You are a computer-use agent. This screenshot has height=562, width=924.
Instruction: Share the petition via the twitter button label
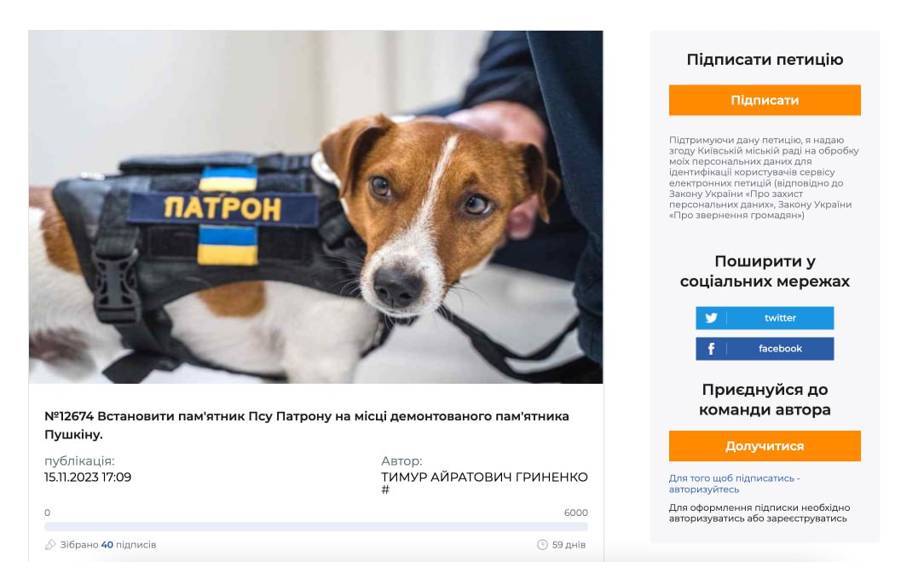click(780, 318)
